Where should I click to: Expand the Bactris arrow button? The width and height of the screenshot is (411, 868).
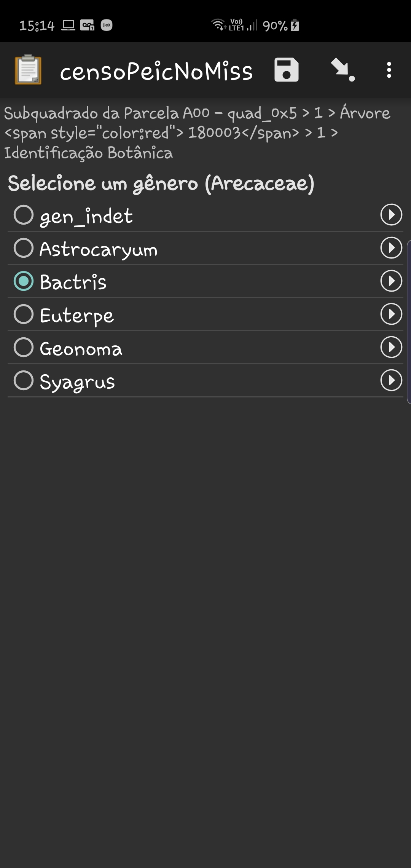coord(391,281)
